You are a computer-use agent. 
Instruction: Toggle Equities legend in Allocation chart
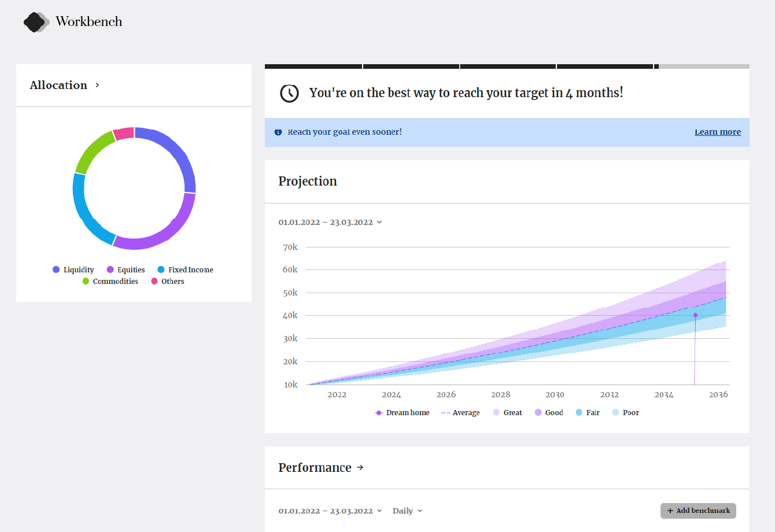click(x=126, y=269)
